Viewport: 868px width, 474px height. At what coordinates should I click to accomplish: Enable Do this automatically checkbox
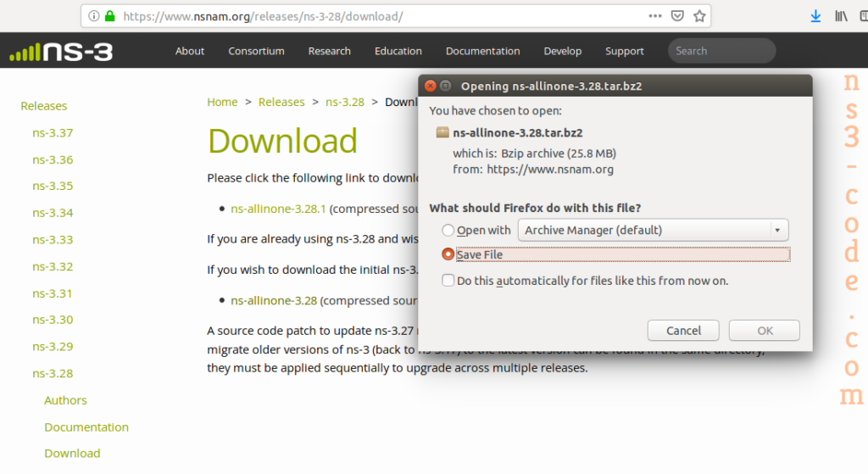point(448,280)
